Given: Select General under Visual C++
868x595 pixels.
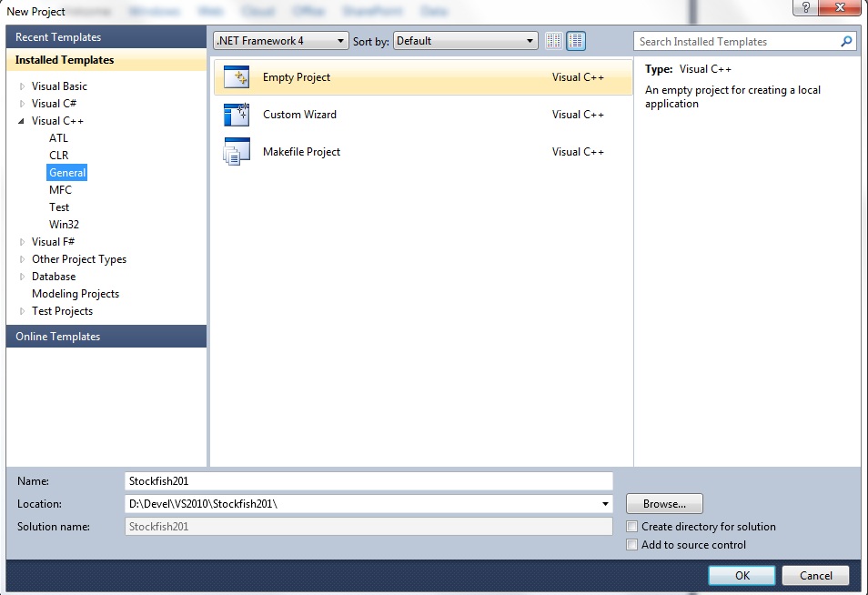Looking at the screenshot, I should click(x=67, y=173).
